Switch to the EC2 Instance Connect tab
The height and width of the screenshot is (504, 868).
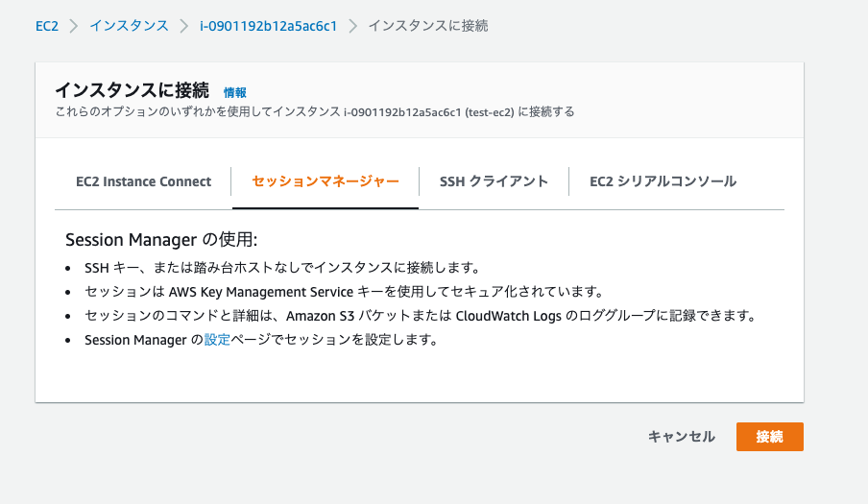[x=143, y=181]
